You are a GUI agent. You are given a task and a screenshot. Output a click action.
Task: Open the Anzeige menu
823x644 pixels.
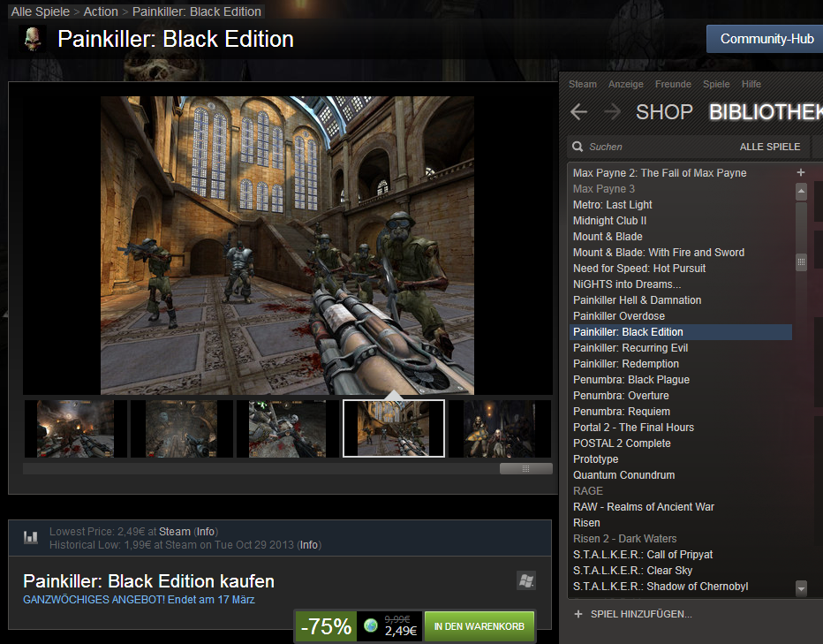[626, 84]
